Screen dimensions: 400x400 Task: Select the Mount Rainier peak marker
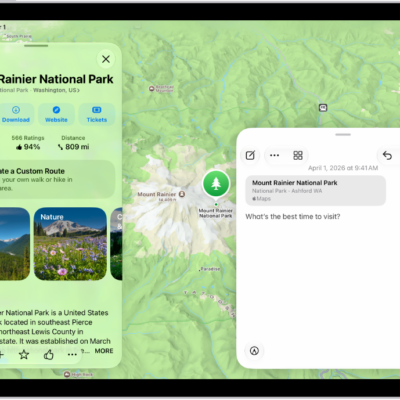(x=182, y=194)
